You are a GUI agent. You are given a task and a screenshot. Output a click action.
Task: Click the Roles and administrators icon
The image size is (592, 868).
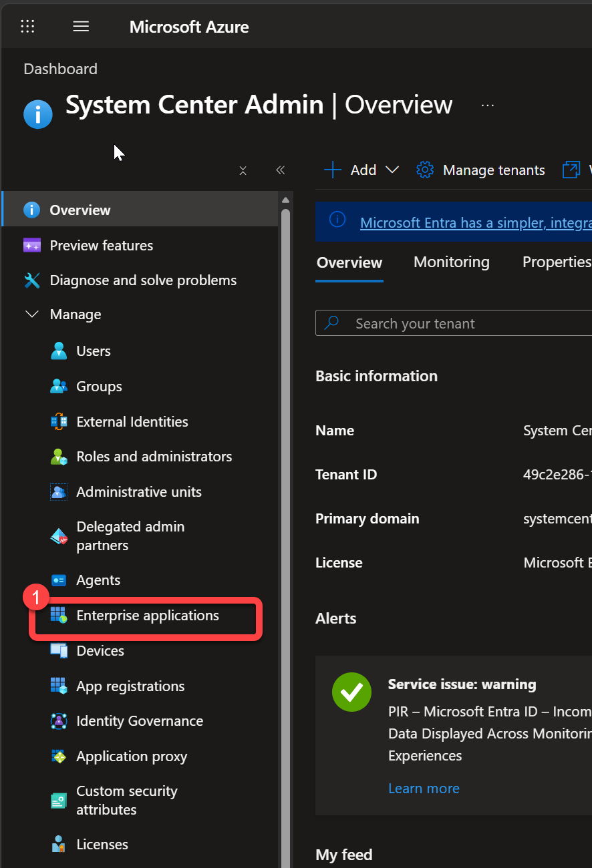click(59, 457)
